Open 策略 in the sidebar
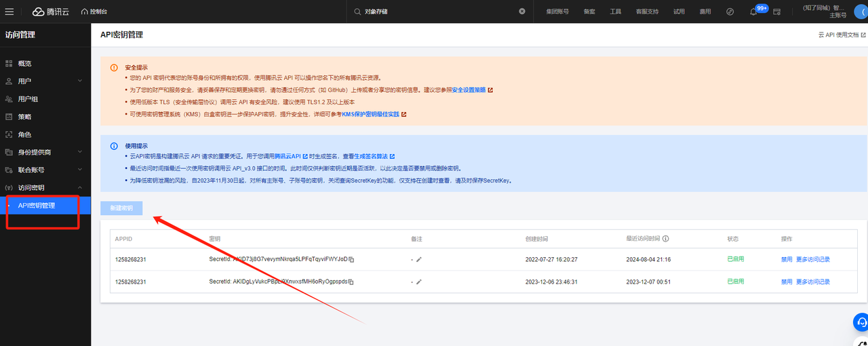This screenshot has height=346, width=868. [24, 117]
